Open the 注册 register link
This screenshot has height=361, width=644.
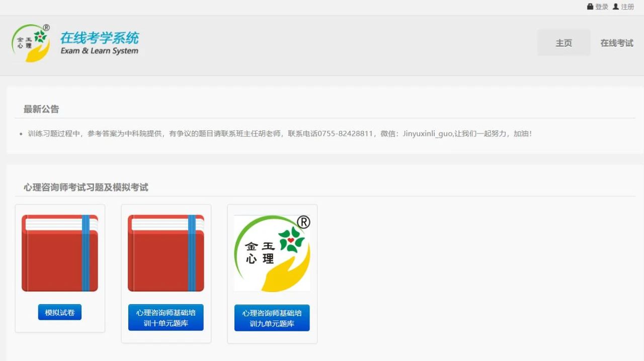click(627, 7)
